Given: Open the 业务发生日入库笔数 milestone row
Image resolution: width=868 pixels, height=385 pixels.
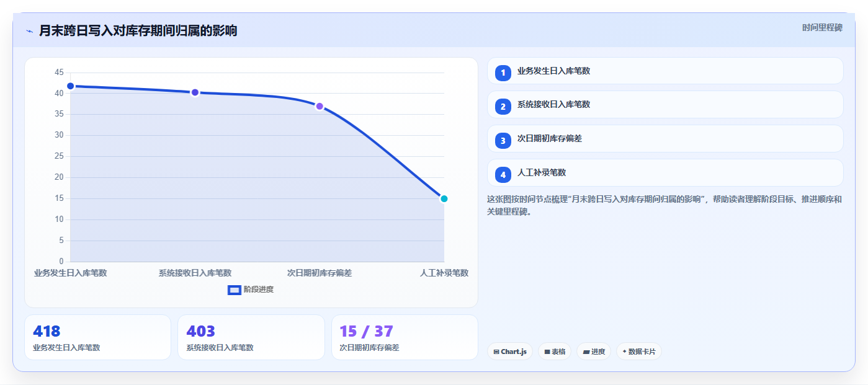Looking at the screenshot, I should pyautogui.click(x=665, y=71).
